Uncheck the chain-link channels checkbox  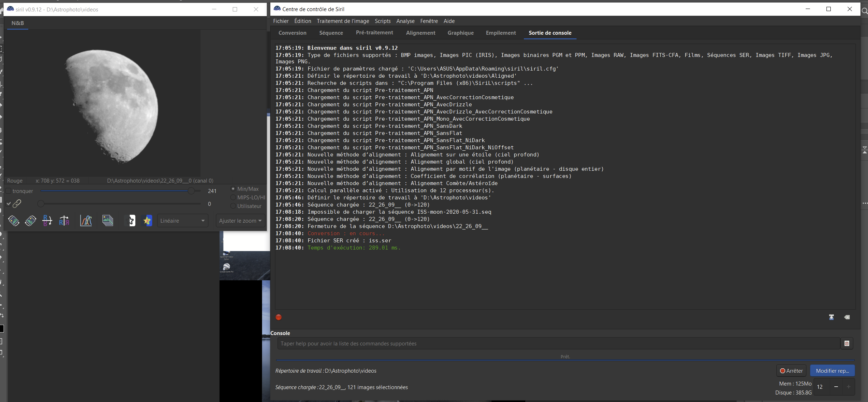pyautogui.click(x=9, y=204)
